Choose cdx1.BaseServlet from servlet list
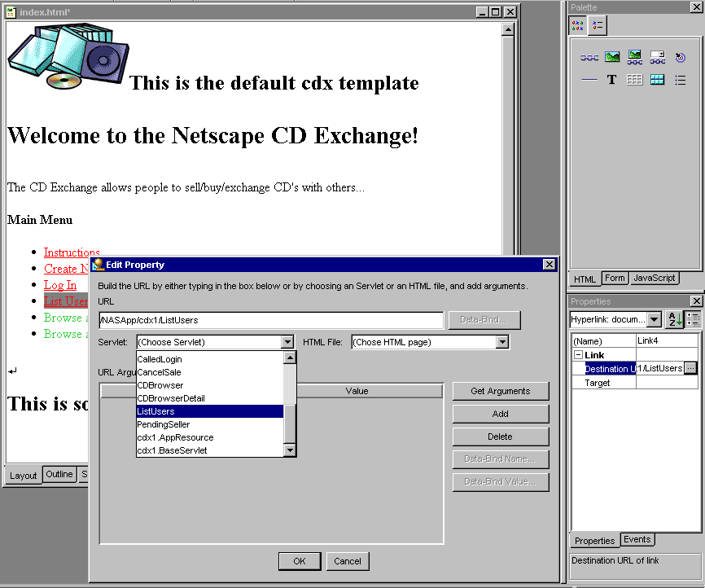Image resolution: width=705 pixels, height=588 pixels. coord(210,450)
